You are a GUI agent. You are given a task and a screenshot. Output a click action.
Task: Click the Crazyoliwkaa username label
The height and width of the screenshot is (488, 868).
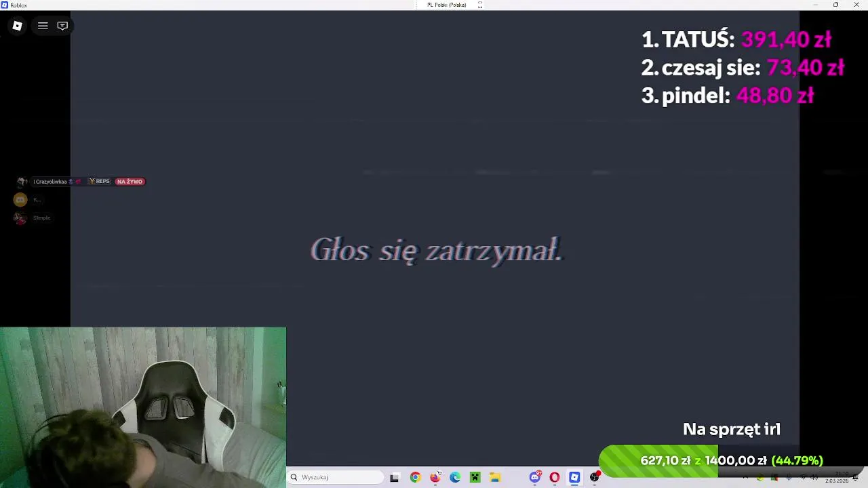coord(50,182)
